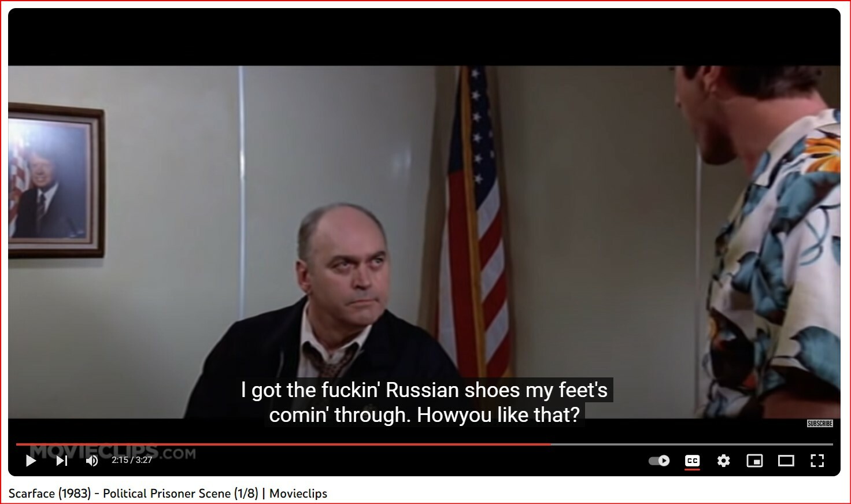Skip to the next video
Screen dimensions: 851x504
(x=62, y=461)
